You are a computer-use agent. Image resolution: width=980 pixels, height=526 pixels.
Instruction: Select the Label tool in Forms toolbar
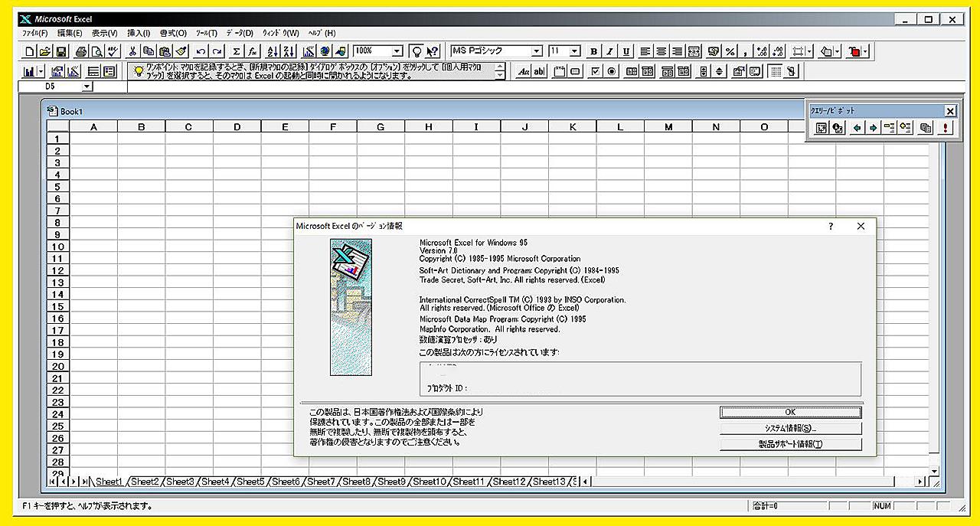(524, 71)
